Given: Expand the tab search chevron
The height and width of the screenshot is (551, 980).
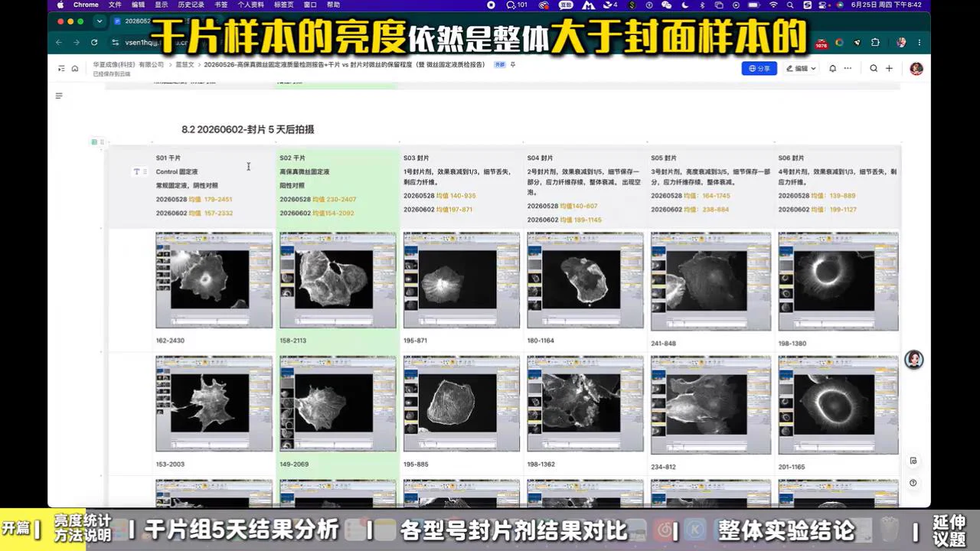Looking at the screenshot, I should pos(98,21).
